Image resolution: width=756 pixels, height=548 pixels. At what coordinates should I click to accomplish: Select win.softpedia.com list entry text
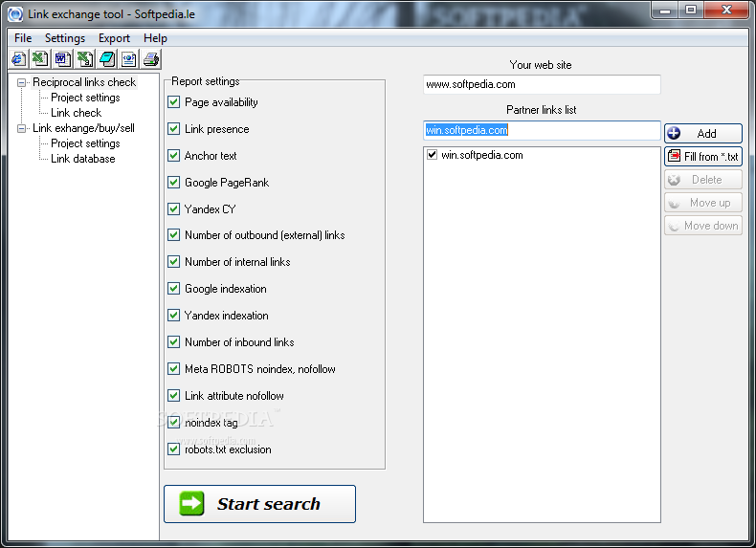[482, 155]
